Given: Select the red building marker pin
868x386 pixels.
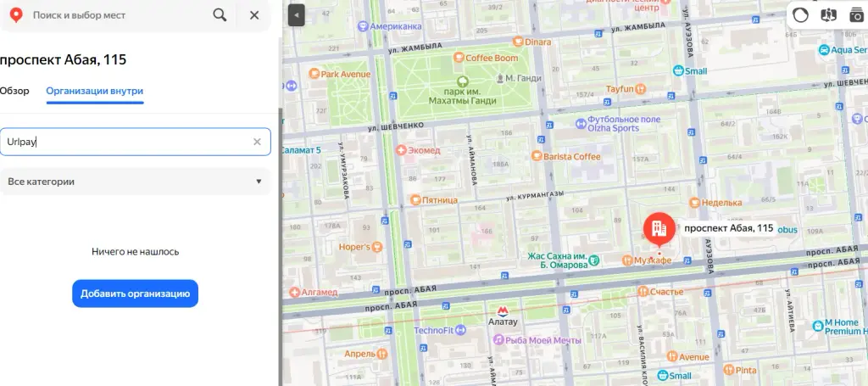Looking at the screenshot, I should coord(659,229).
